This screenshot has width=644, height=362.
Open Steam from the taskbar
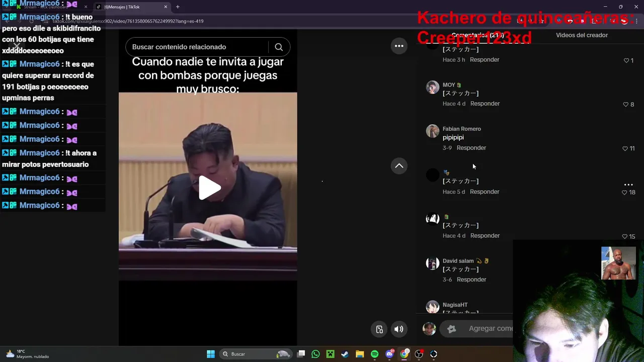[x=345, y=354]
